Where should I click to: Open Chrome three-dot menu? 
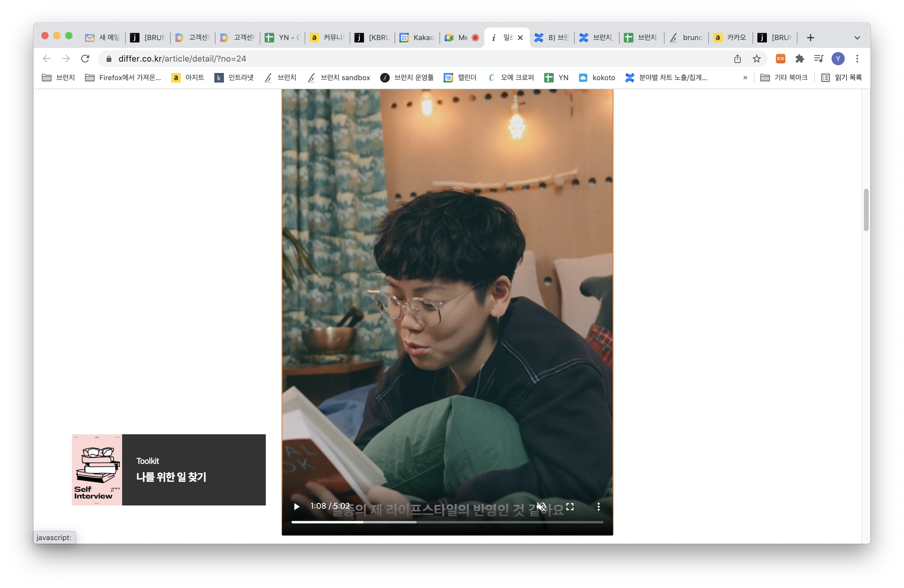[857, 58]
